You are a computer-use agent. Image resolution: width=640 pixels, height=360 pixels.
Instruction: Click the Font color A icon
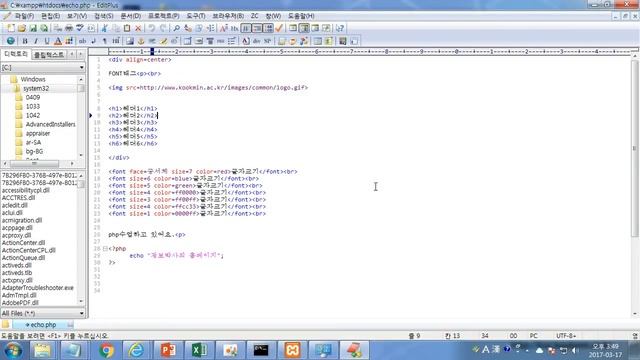pyautogui.click(x=58, y=41)
